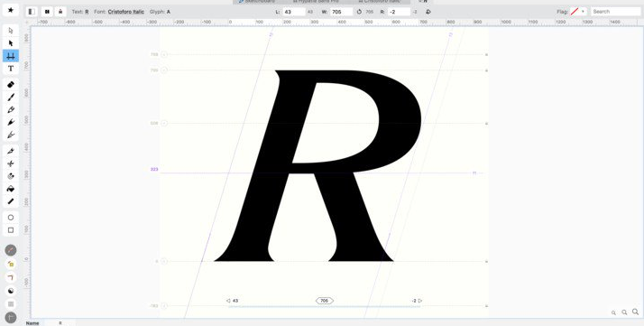Select the Rapid pen tool

11,122
